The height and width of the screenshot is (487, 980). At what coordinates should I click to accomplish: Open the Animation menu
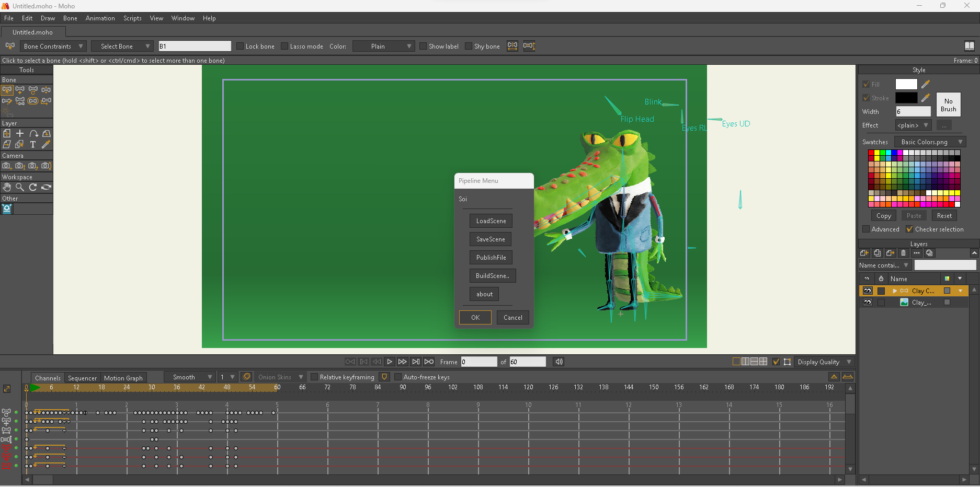coord(100,18)
